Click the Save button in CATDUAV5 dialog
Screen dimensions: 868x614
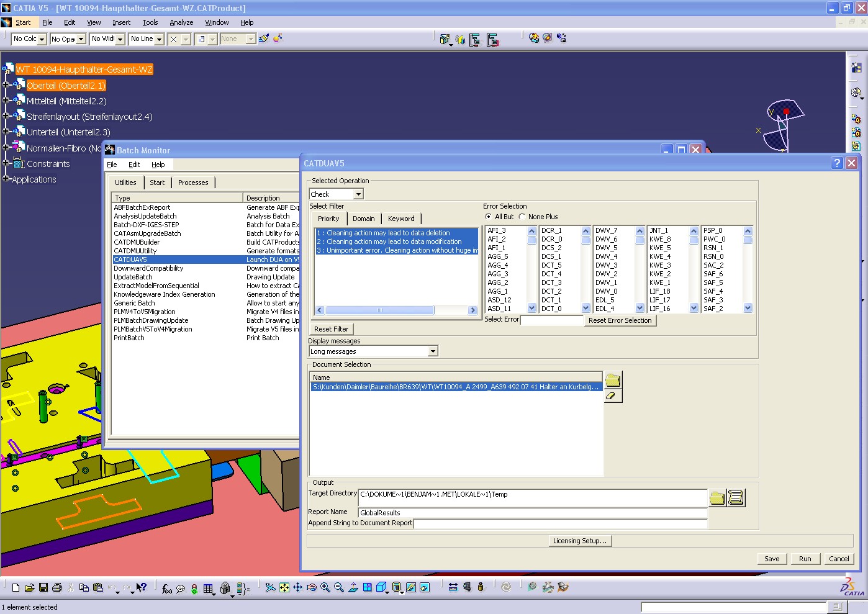coord(772,559)
